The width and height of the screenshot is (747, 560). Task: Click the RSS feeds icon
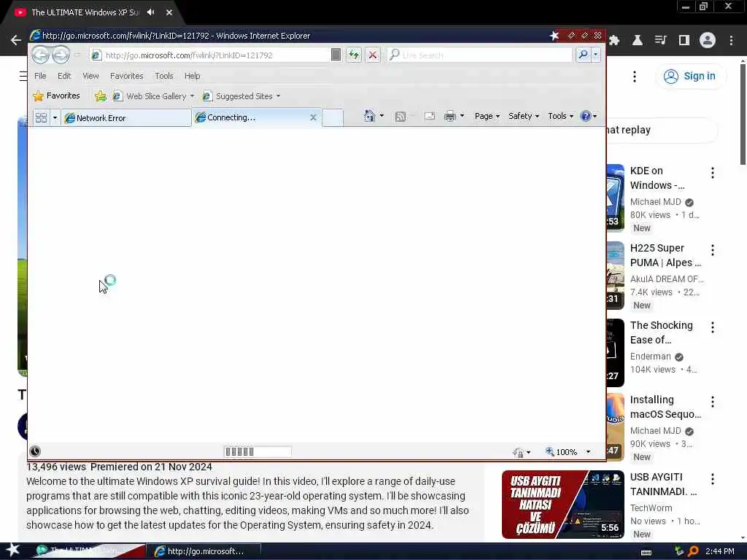coord(400,117)
